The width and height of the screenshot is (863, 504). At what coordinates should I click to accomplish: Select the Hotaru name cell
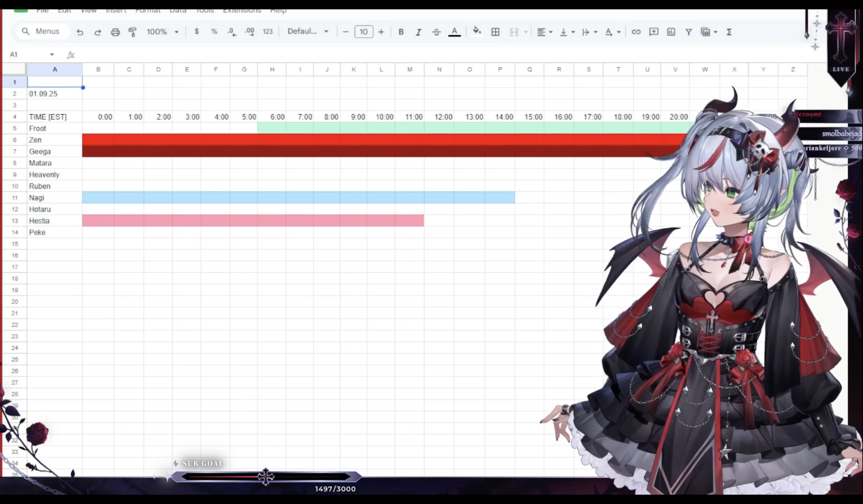tap(55, 209)
